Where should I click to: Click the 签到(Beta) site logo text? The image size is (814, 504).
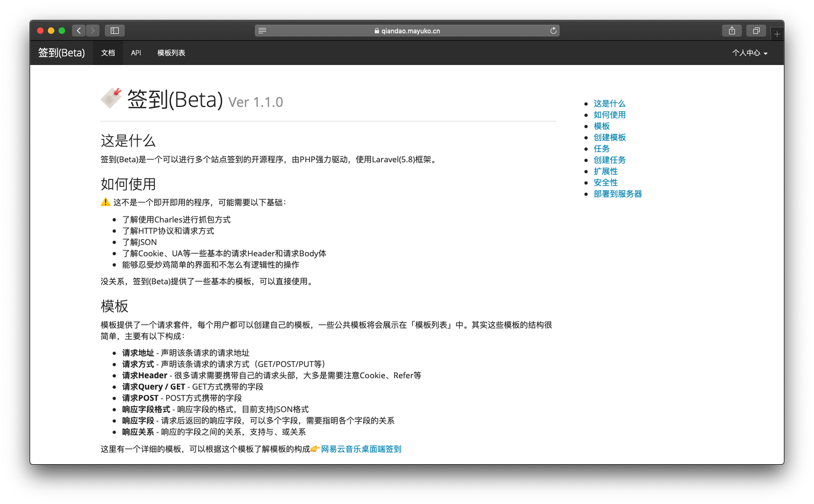tap(61, 53)
